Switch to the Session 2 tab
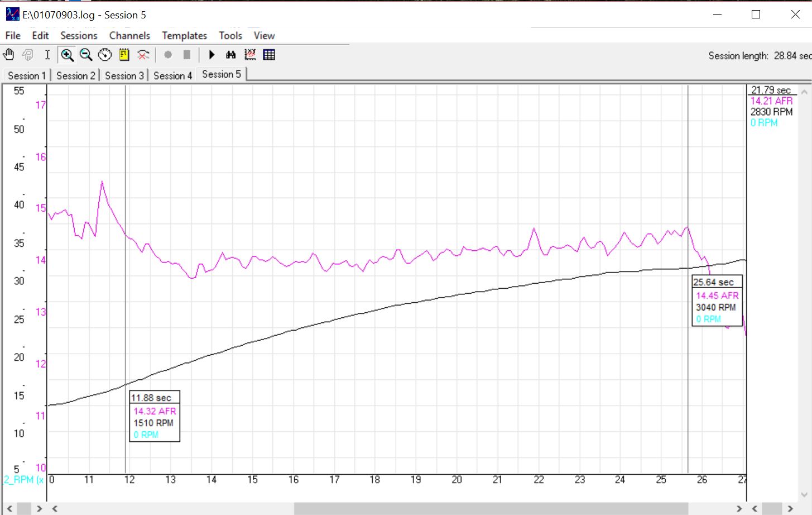The image size is (812, 515). pyautogui.click(x=75, y=75)
